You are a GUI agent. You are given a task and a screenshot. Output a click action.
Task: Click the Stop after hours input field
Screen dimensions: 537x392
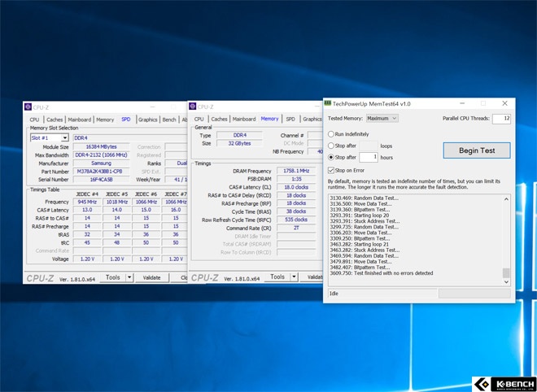point(369,157)
